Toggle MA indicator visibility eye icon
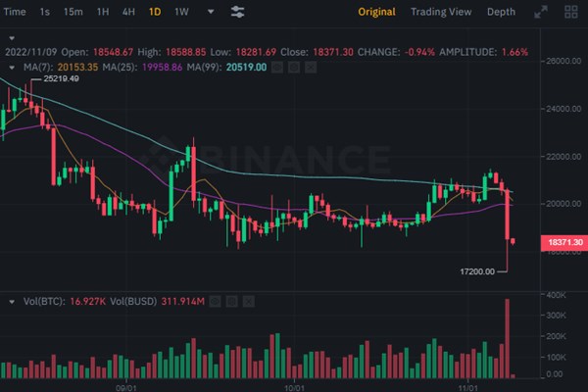588x392 pixels. click(x=277, y=68)
